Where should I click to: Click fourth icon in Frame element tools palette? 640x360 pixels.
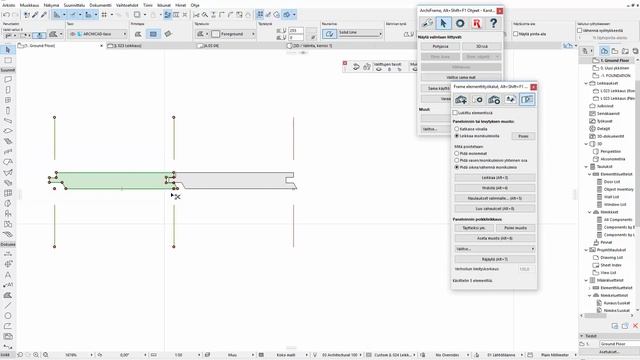(x=511, y=100)
